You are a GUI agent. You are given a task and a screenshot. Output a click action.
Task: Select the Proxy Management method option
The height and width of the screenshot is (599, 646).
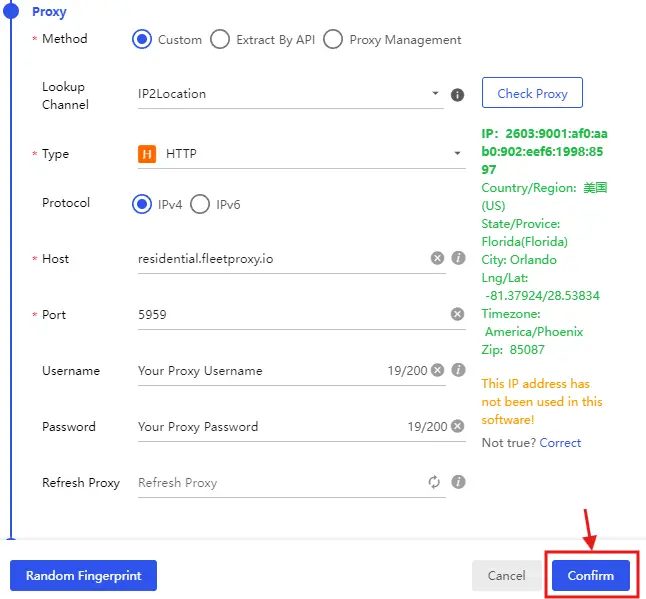(x=333, y=40)
